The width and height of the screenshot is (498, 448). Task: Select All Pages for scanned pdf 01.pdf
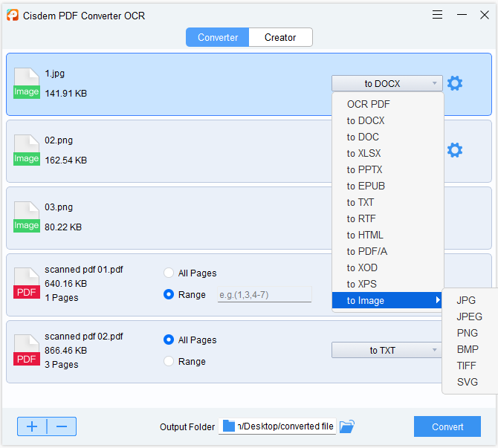tap(169, 273)
